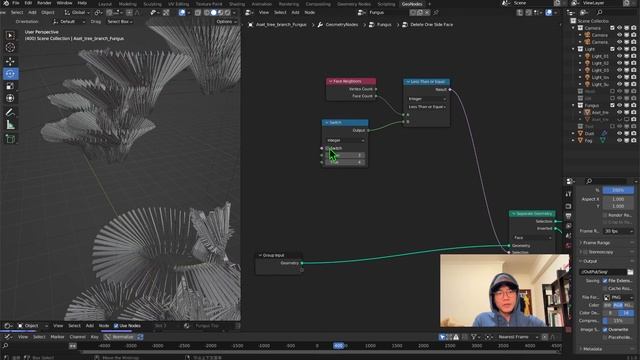Image resolution: width=640 pixels, height=360 pixels.
Task: Click the Blender logo icon
Action: click(x=5, y=3)
